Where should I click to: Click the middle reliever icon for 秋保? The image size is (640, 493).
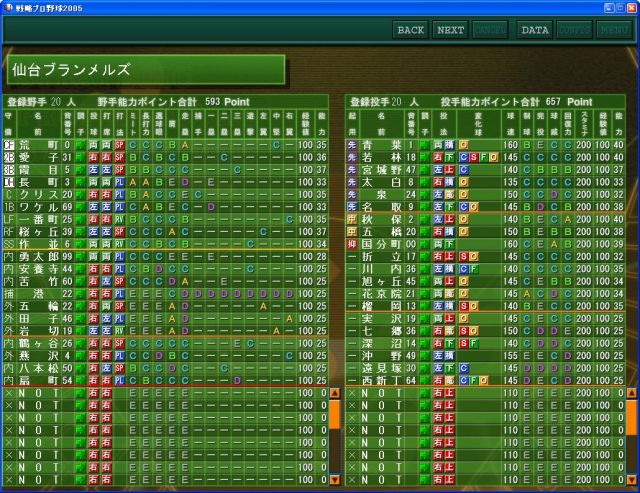pyautogui.click(x=352, y=220)
